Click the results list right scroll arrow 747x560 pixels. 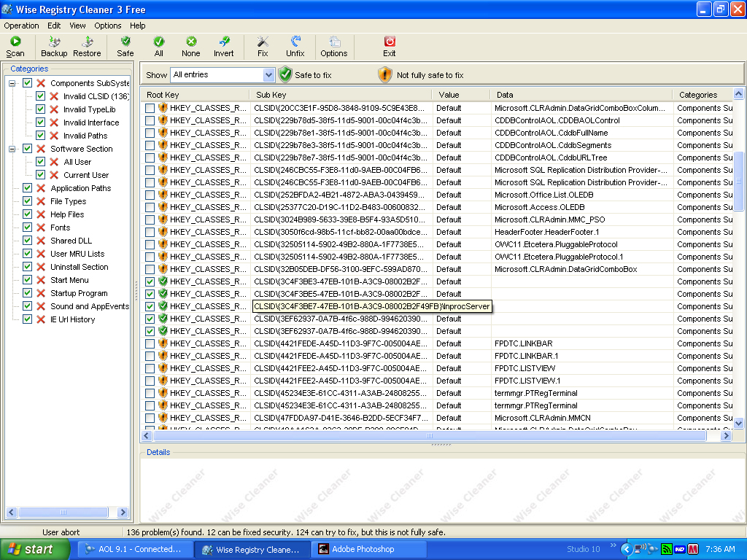pyautogui.click(x=726, y=436)
